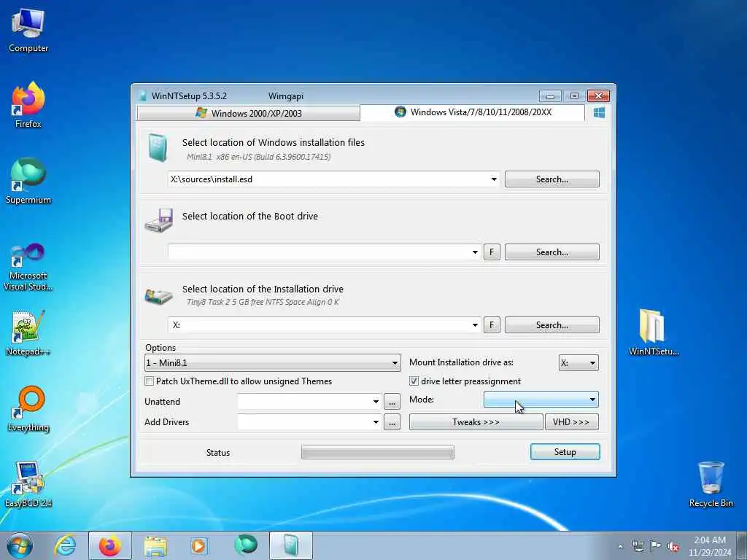Search for Windows installation files
This screenshot has width=747, height=560.
pyautogui.click(x=551, y=179)
